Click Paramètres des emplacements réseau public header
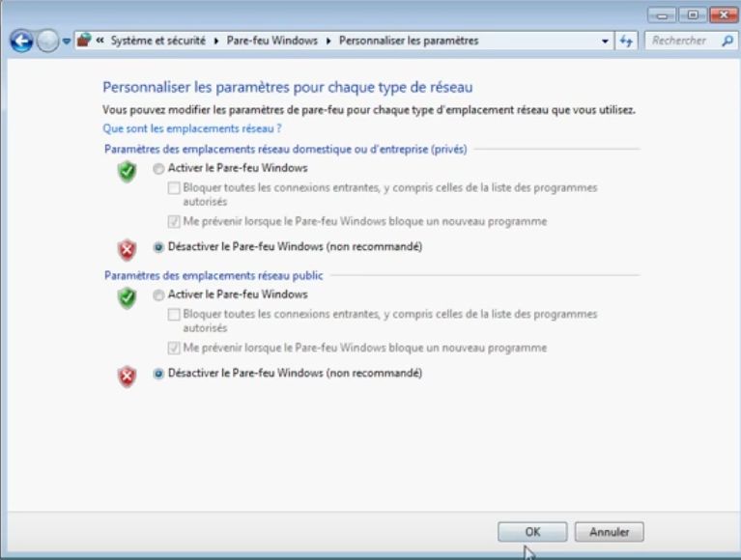Viewport: 741px width, 560px height. click(x=214, y=275)
